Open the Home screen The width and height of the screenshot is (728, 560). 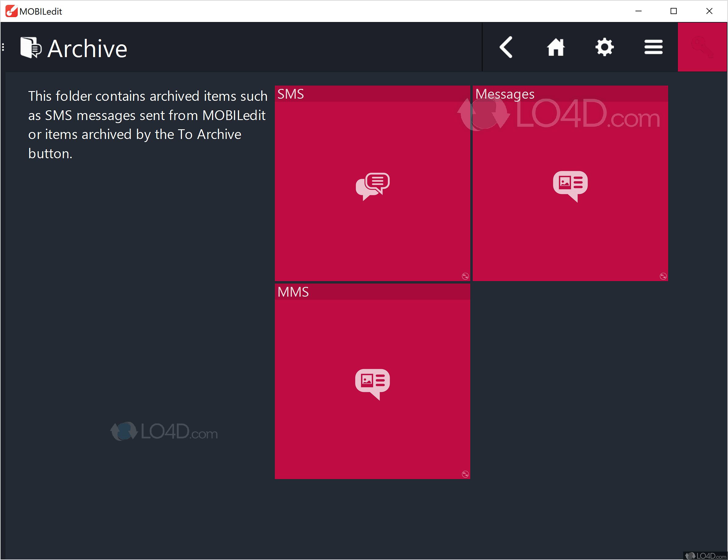[555, 47]
